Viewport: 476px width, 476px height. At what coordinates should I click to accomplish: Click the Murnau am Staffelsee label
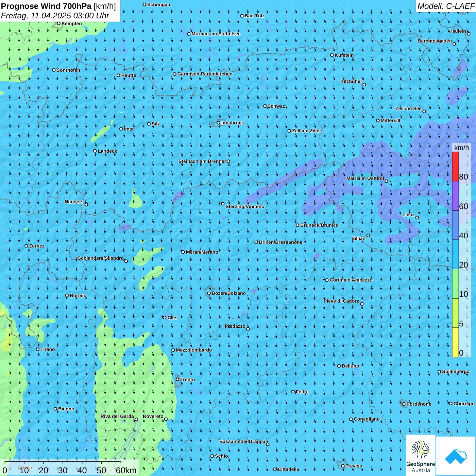(216, 34)
